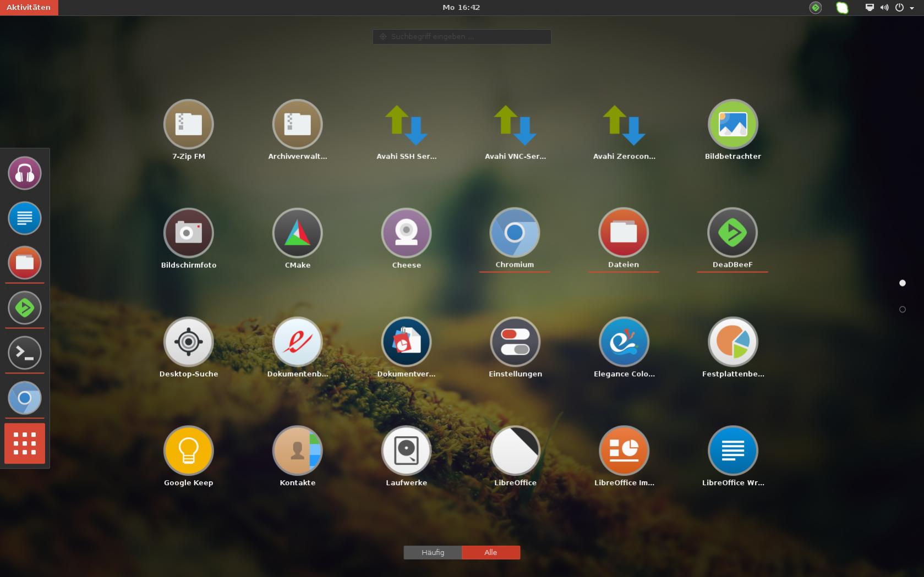Viewport: 924px width, 577px height.
Task: Switch to Häufig frequent apps tab
Action: point(433,552)
